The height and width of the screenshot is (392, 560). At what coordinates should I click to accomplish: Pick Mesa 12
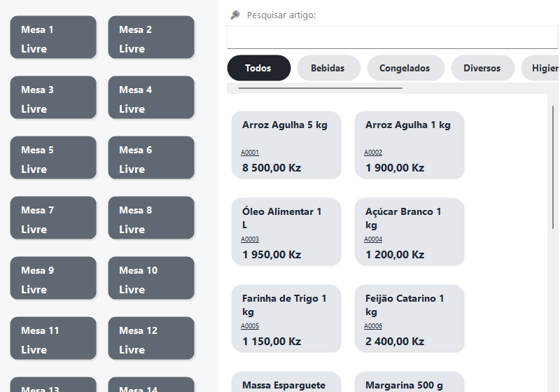tap(151, 338)
